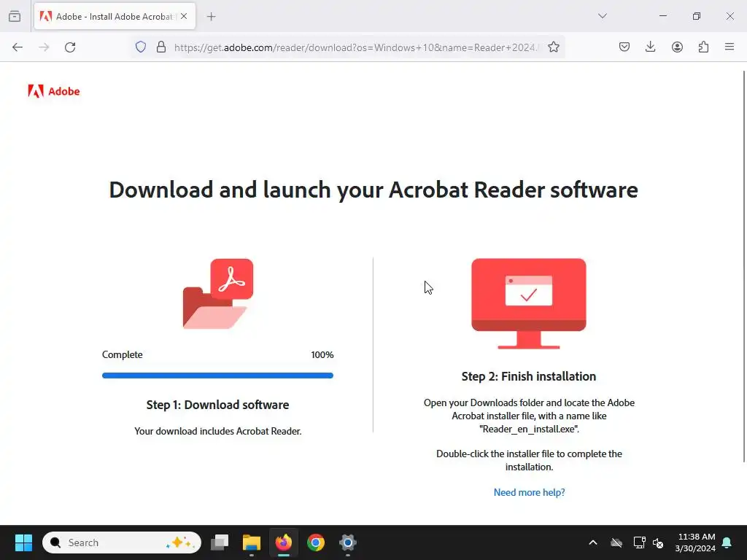Viewport: 747px width, 560px height.
Task: Click the OneDrive cloud tray icon
Action: click(x=616, y=542)
